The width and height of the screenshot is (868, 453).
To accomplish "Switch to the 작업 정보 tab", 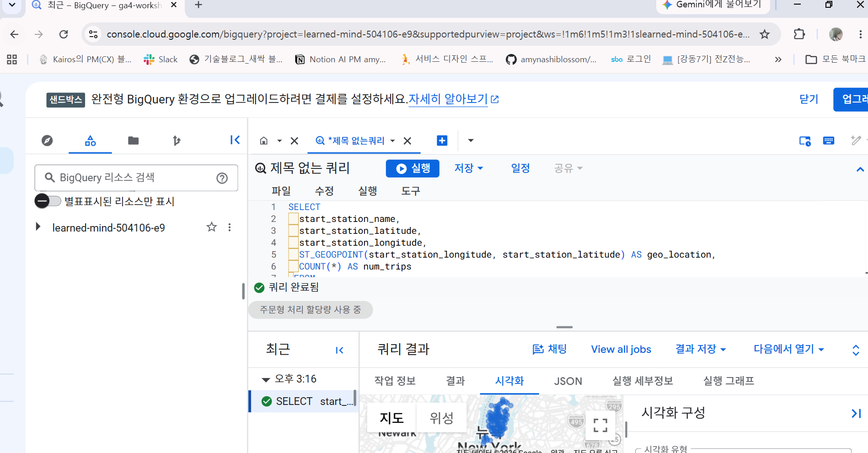I will tap(395, 381).
